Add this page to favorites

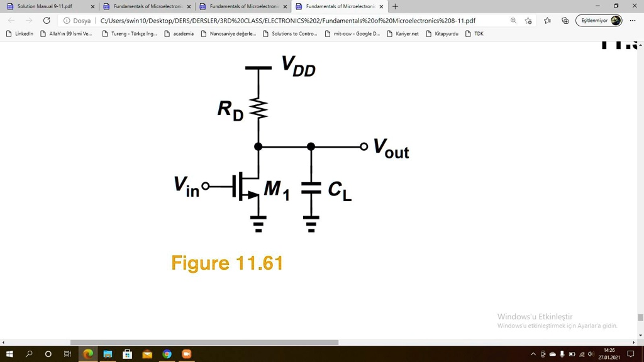pyautogui.click(x=528, y=21)
